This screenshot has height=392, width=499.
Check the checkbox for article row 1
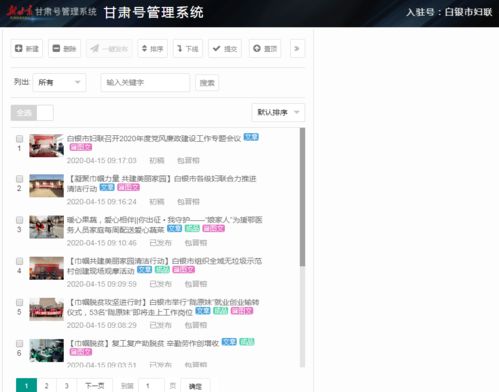19,138
